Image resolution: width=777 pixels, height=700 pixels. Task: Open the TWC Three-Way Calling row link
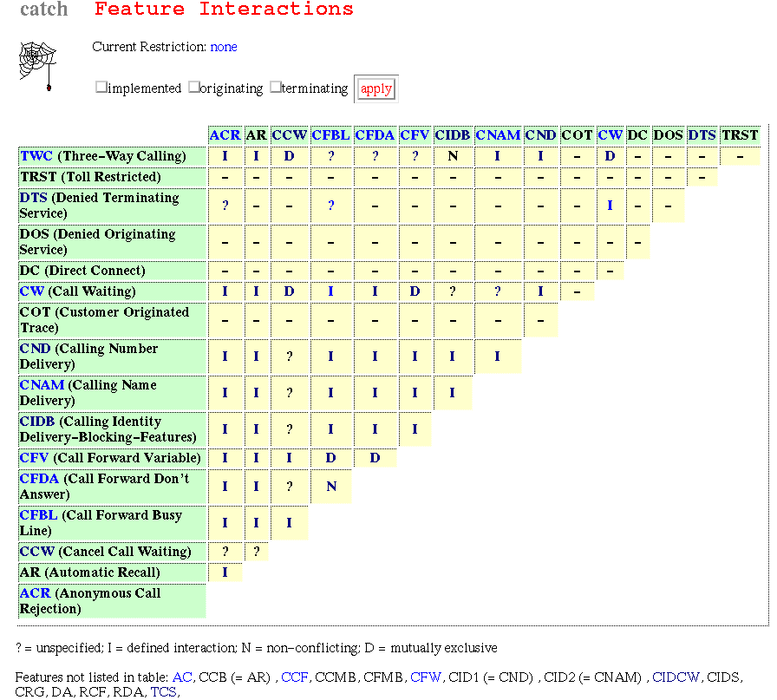pos(36,155)
